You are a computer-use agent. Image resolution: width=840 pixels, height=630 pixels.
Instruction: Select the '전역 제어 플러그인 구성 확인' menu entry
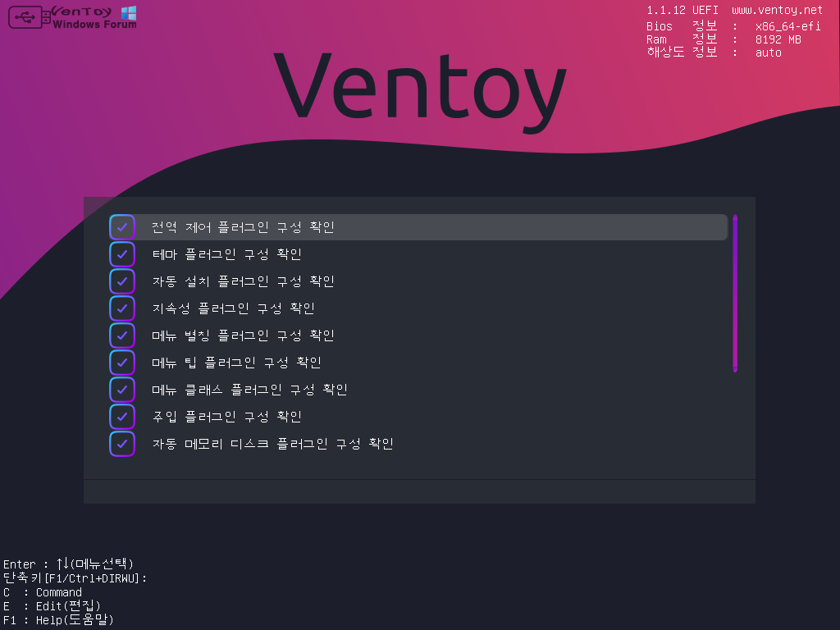point(418,227)
